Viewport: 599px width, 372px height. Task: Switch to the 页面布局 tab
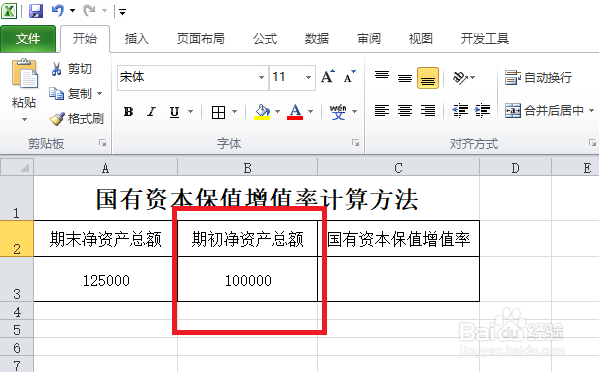point(201,39)
